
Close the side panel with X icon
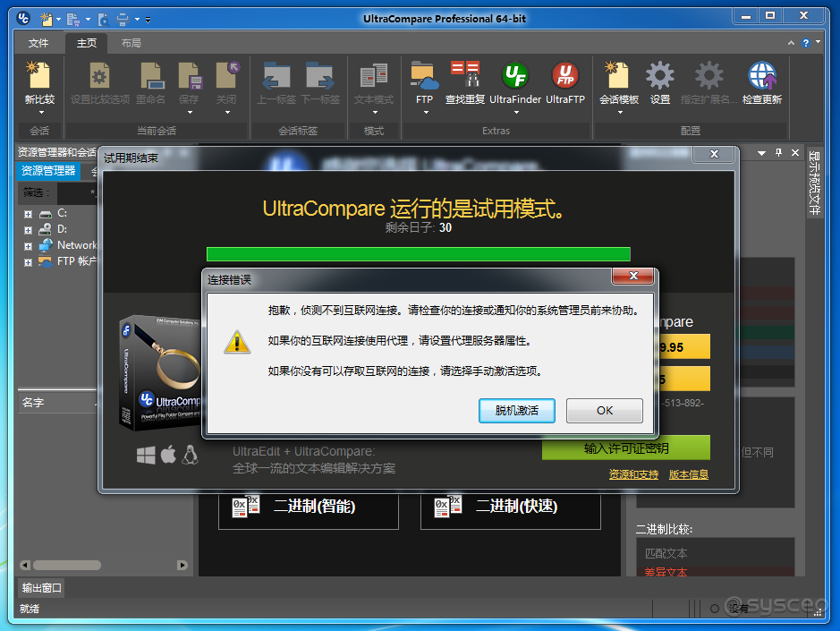pyautogui.click(x=795, y=153)
